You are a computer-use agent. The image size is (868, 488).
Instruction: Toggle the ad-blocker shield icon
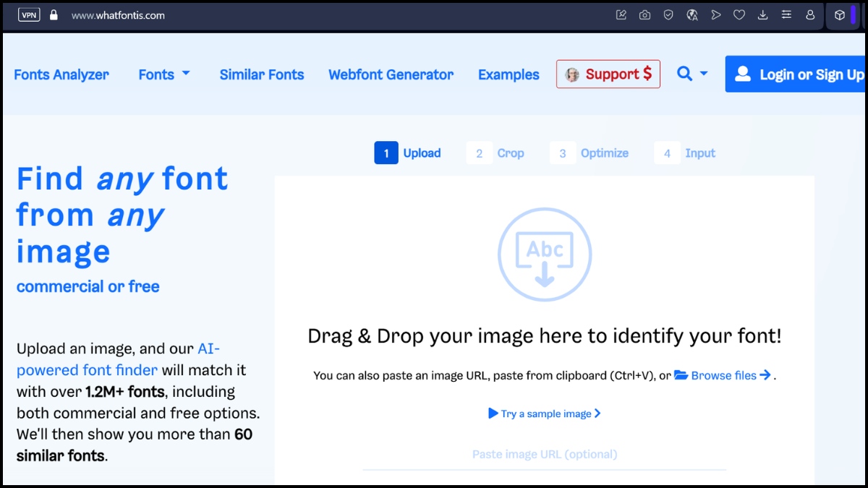(x=668, y=14)
